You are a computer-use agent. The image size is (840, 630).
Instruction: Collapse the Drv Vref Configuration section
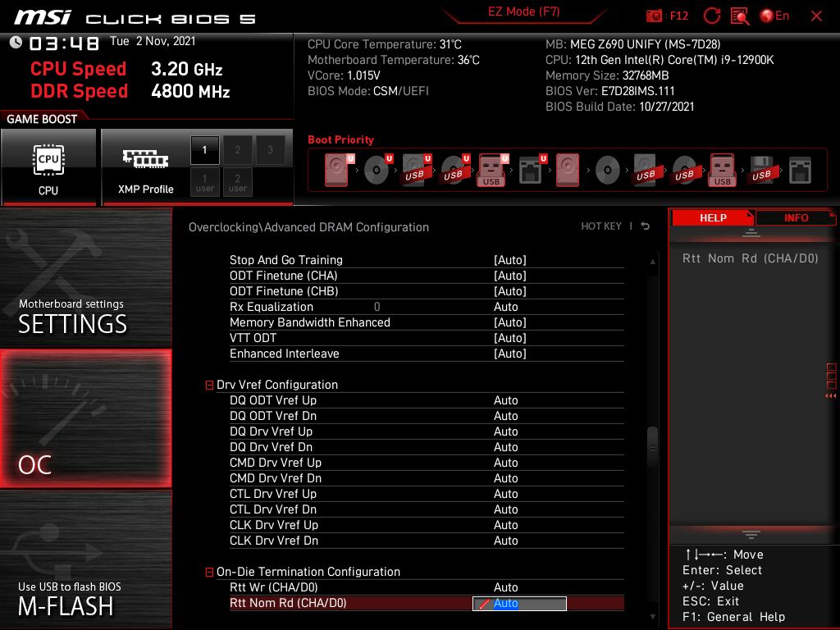click(209, 386)
